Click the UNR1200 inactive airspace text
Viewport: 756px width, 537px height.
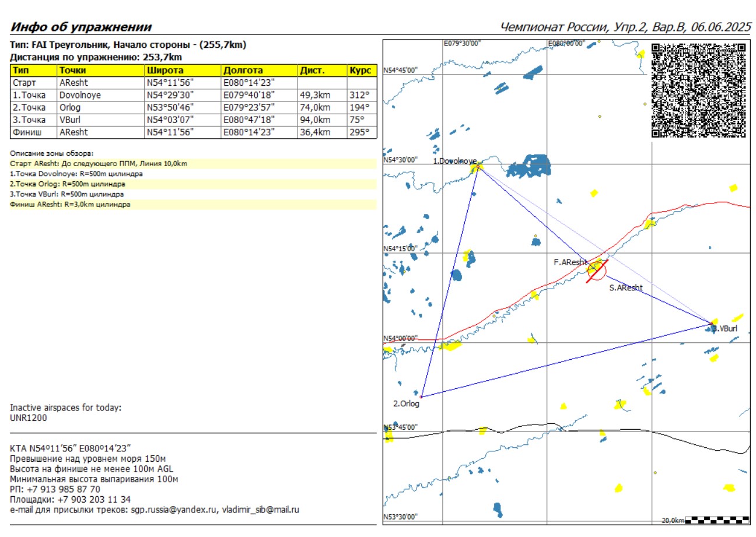pyautogui.click(x=29, y=417)
